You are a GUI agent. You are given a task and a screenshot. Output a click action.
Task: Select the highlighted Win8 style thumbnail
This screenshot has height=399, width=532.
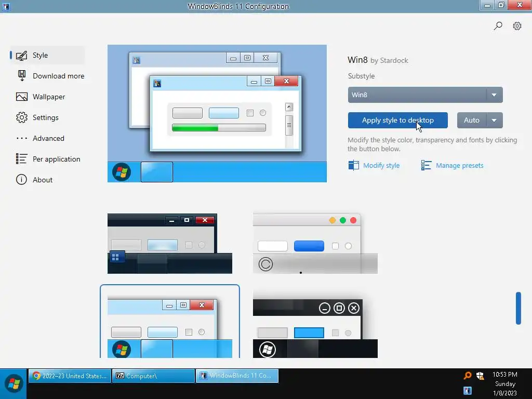coord(170,322)
